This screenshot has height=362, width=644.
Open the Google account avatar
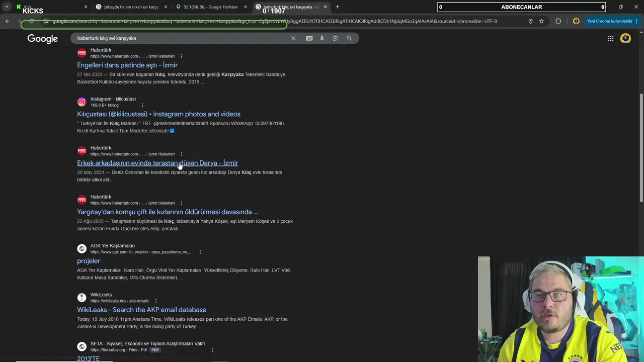click(x=625, y=39)
